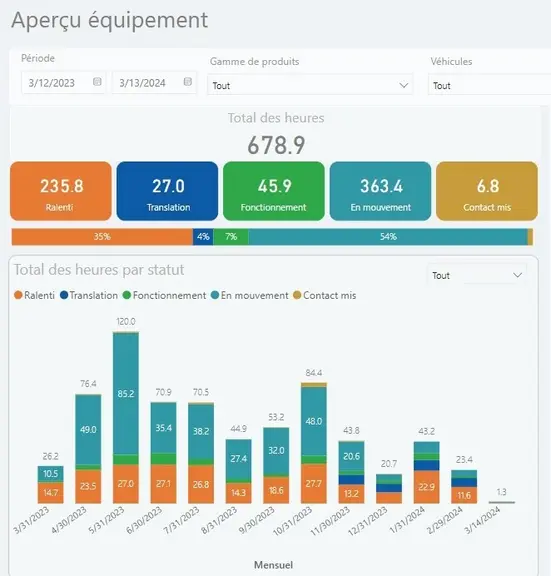551x576 pixels.
Task: Click the start date field 3/12/2023
Action: click(64, 83)
